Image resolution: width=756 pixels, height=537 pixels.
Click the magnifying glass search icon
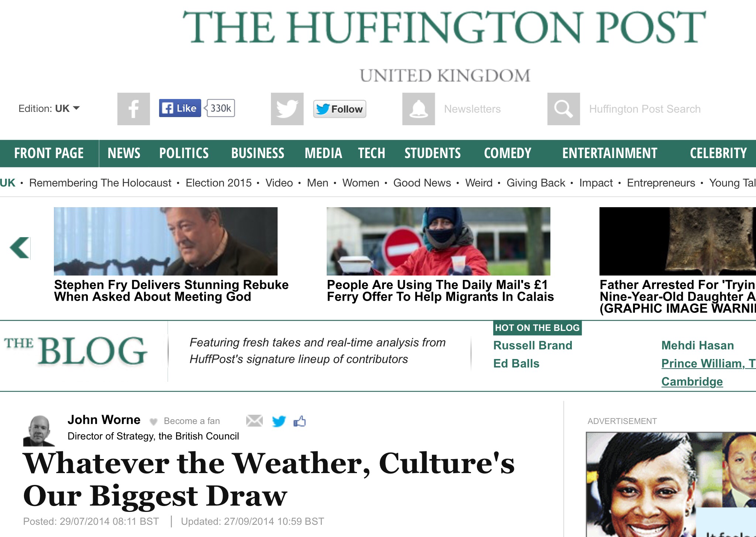tap(564, 109)
